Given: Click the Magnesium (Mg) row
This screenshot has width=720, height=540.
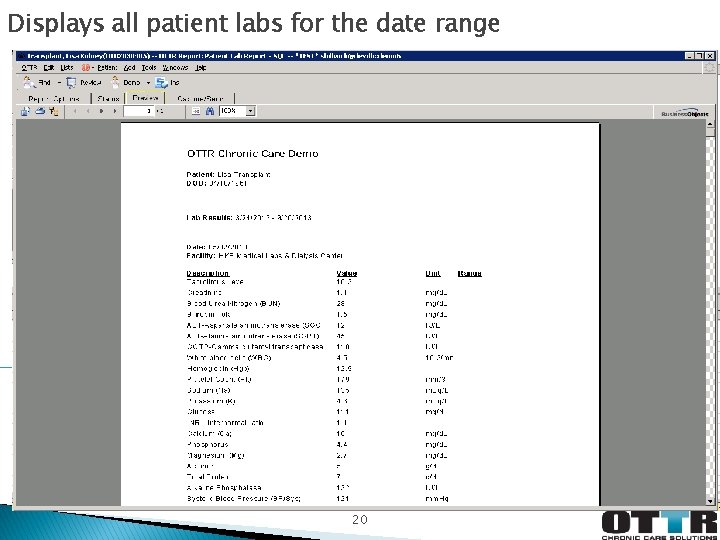Looking at the screenshot, I should [317, 456].
